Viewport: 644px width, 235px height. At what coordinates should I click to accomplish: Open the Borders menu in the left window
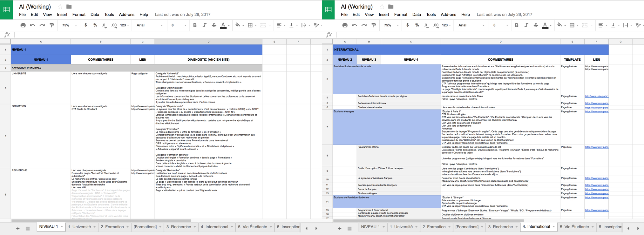click(x=250, y=25)
